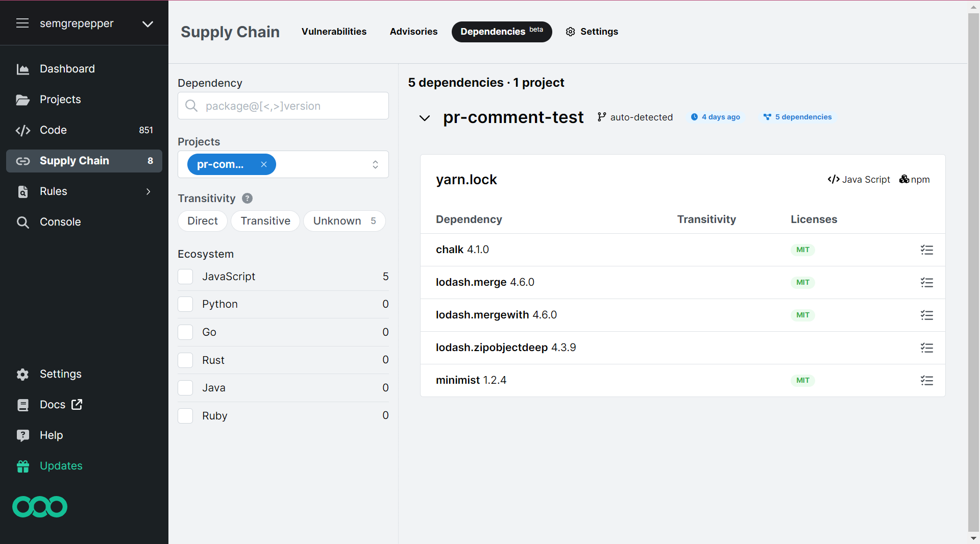Enable the JavaScript ecosystem filter checkbox
The height and width of the screenshot is (544, 980).
185,277
